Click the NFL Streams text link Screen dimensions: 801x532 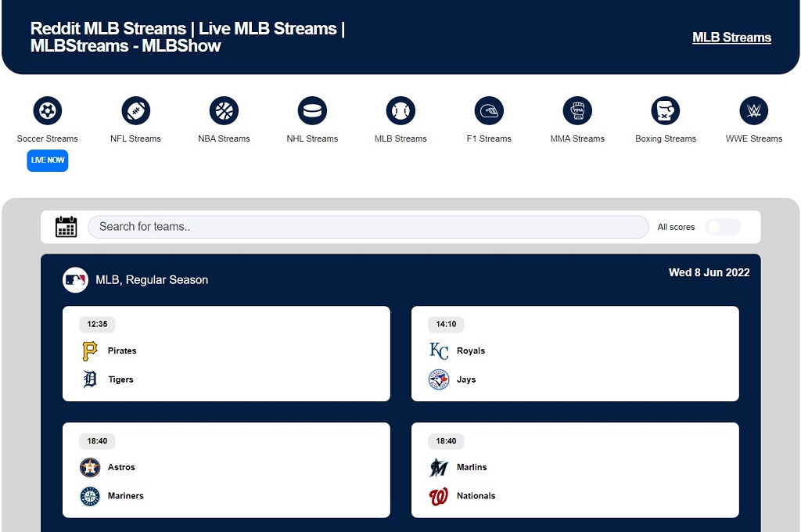[x=136, y=138]
